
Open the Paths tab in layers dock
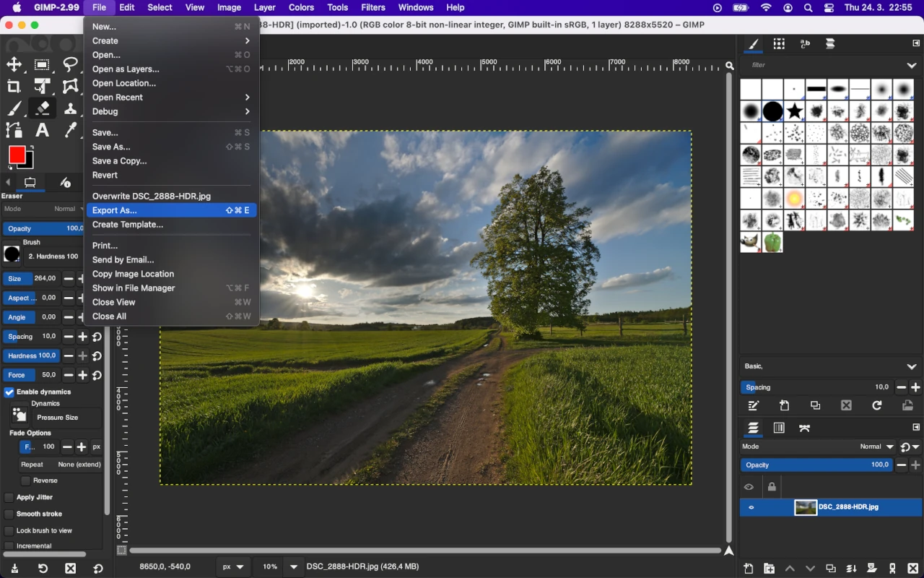click(806, 428)
